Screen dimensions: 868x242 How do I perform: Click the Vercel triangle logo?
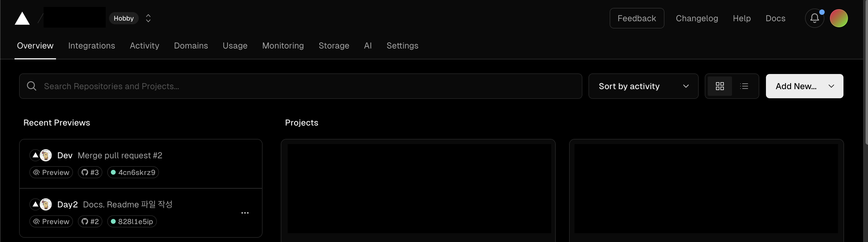pos(22,18)
